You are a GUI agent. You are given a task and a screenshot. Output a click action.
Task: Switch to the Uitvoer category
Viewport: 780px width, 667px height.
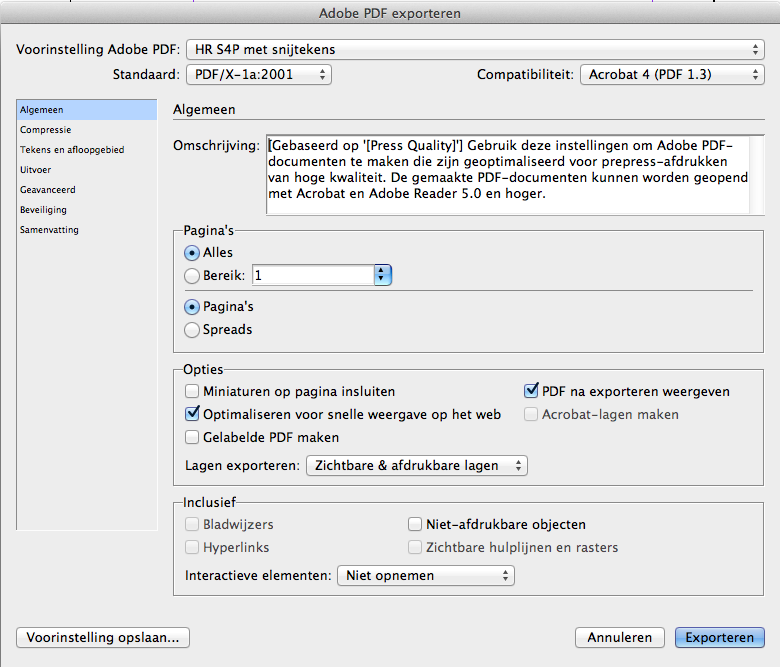pyautogui.click(x=87, y=170)
